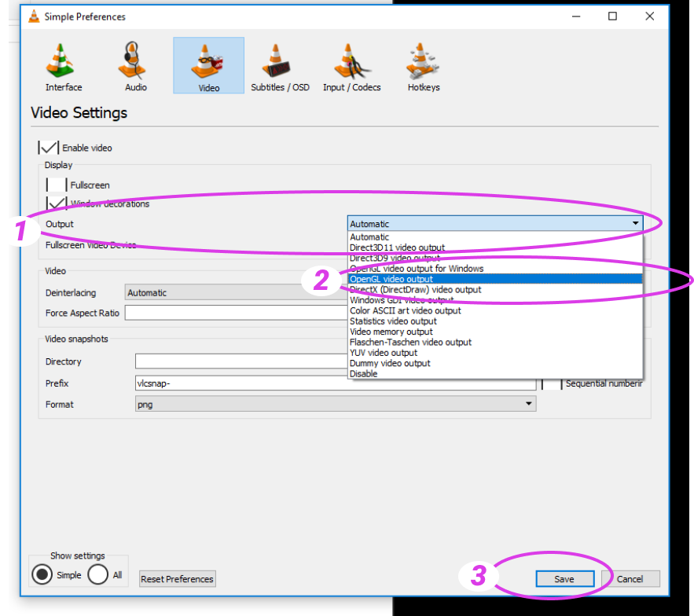Expand the snapshot Format png dropdown
The width and height of the screenshot is (694, 616).
point(336,405)
